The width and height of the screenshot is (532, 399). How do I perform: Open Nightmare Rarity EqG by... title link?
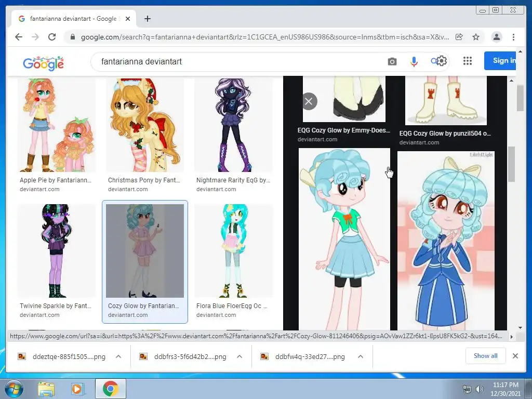233,180
